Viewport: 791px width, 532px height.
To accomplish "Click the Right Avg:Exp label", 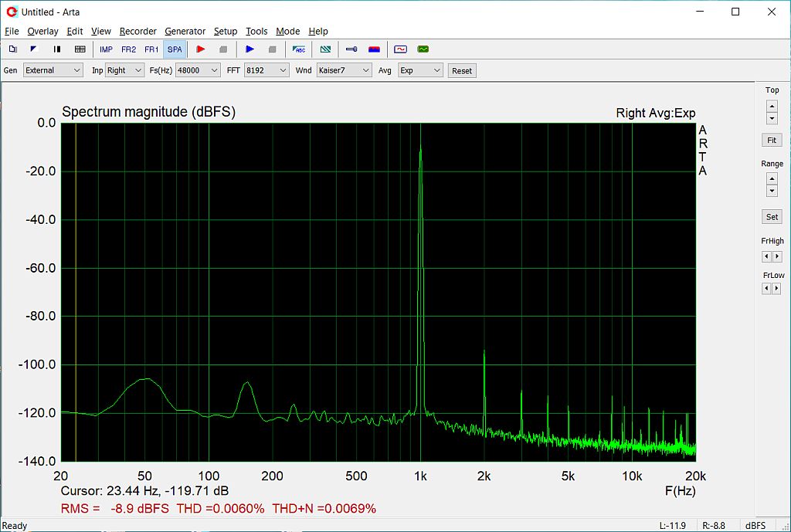I will pos(656,113).
